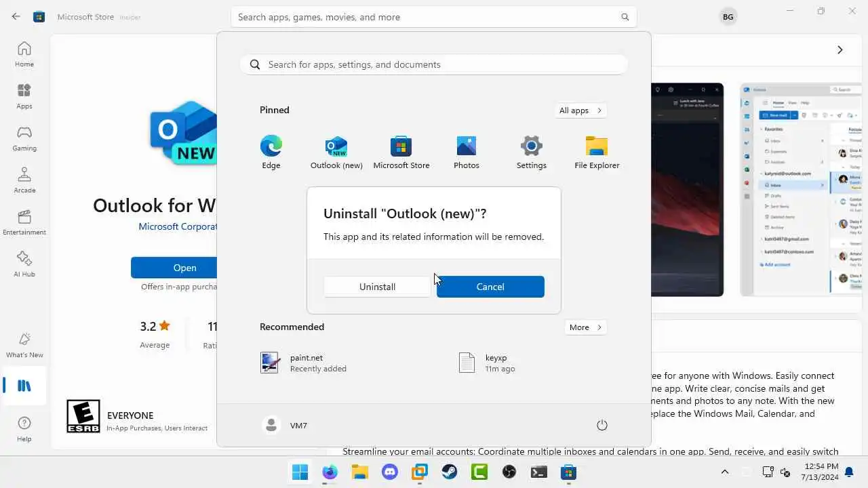
Task: Open Microsoft Corporation publisher link
Action: pos(178,226)
